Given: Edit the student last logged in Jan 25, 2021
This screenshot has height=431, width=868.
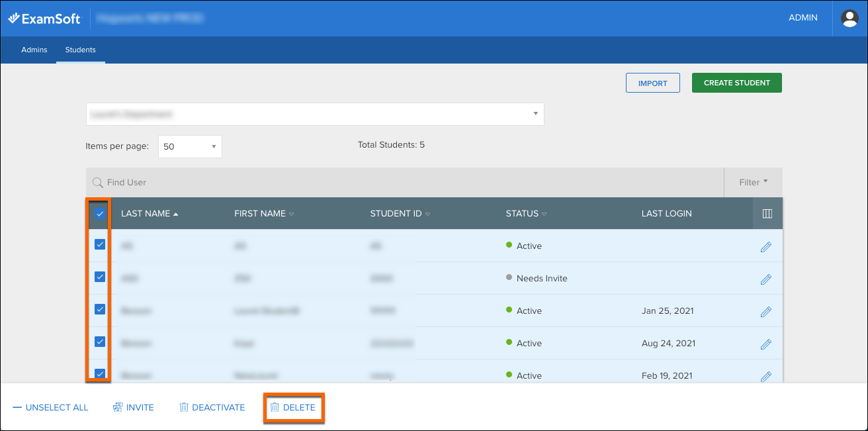Looking at the screenshot, I should tap(766, 311).
